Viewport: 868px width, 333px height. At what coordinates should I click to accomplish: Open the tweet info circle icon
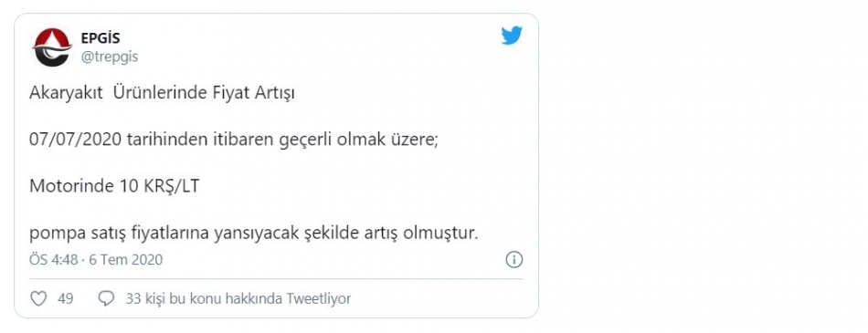513,259
